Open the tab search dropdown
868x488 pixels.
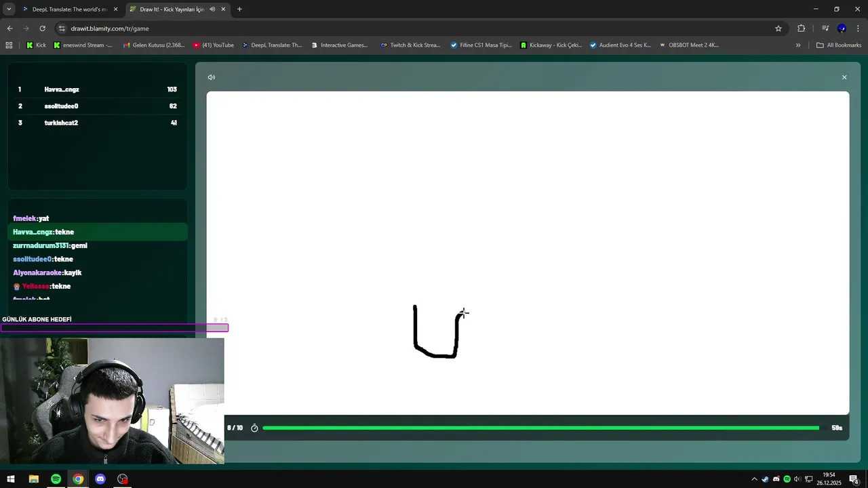(x=9, y=9)
